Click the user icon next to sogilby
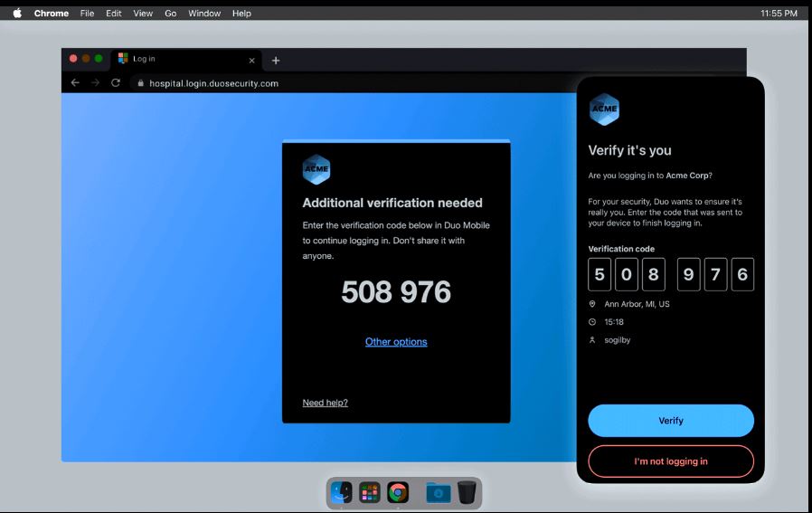 [x=592, y=340]
